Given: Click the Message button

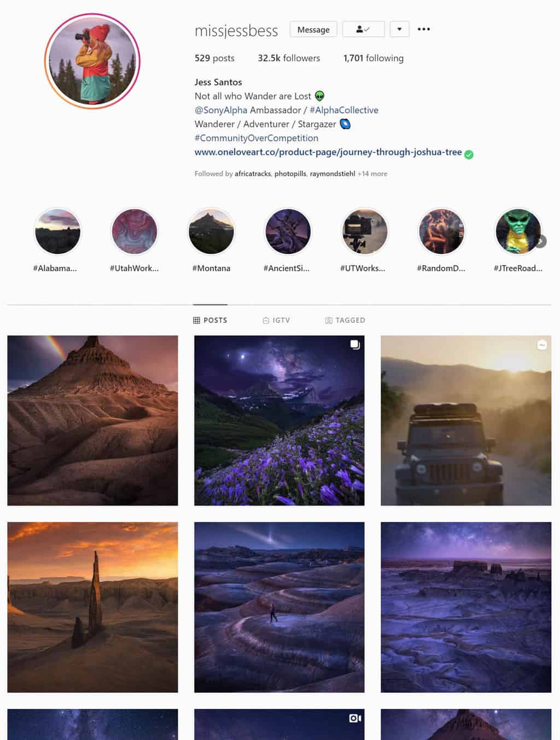Looking at the screenshot, I should (x=313, y=29).
